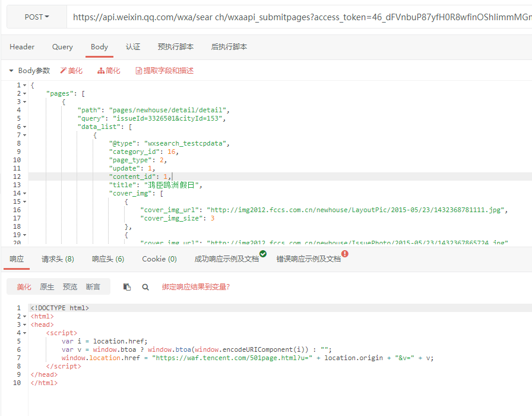Click the "title" value 鸿臣鸥洲假日
This screenshot has width=532, height=416.
(173, 185)
